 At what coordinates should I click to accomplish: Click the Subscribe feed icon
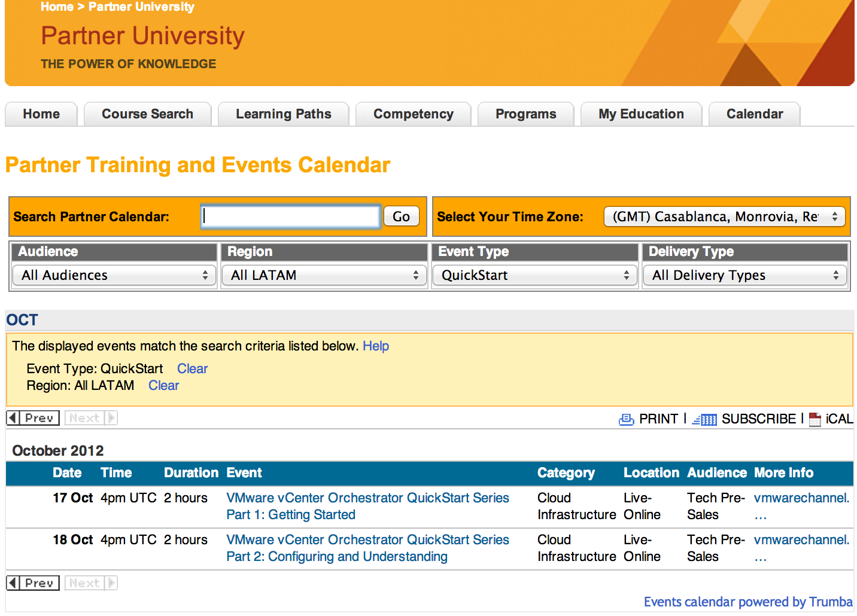click(x=704, y=419)
